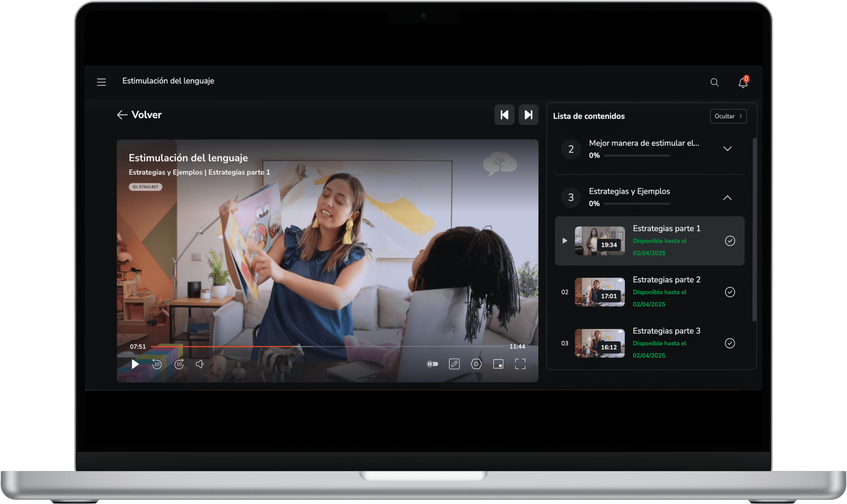This screenshot has height=504, width=847.
Task: Mark Estrategias parte 2 as completed
Action: click(x=730, y=292)
